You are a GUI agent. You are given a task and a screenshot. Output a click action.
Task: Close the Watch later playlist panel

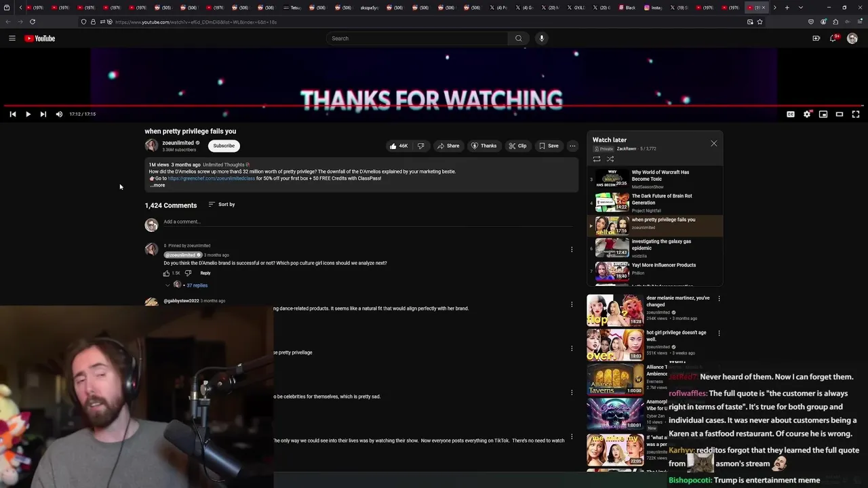(x=713, y=144)
